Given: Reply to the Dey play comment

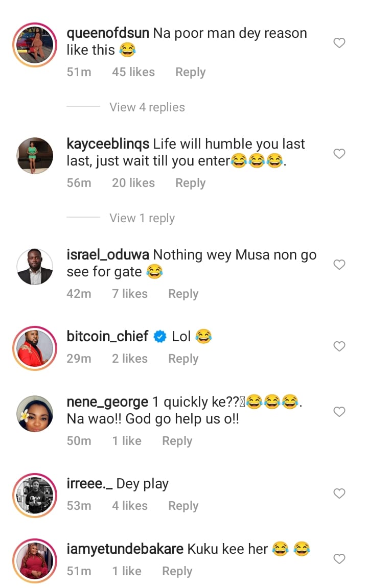Looking at the screenshot, I should [183, 506].
